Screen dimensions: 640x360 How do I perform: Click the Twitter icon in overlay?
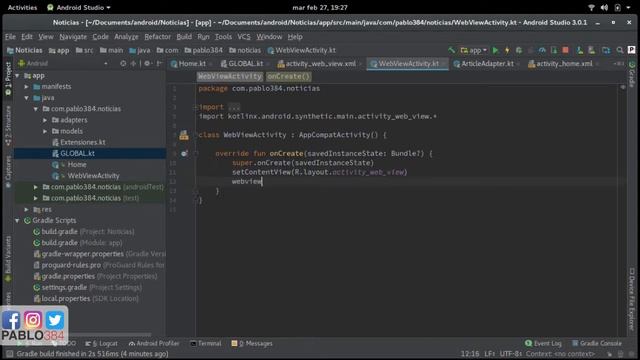point(55,320)
